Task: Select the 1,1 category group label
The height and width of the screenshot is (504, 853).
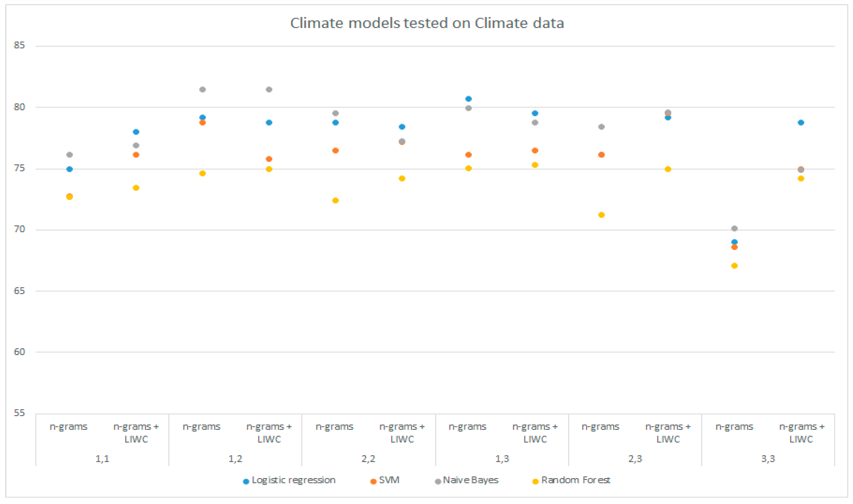Action: tap(102, 459)
